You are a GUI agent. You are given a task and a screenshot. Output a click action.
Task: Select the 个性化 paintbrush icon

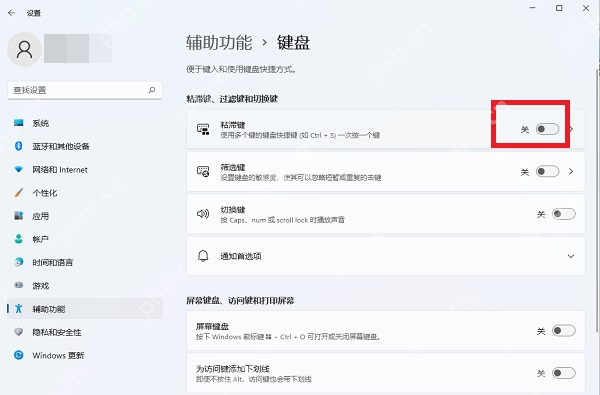coord(18,193)
